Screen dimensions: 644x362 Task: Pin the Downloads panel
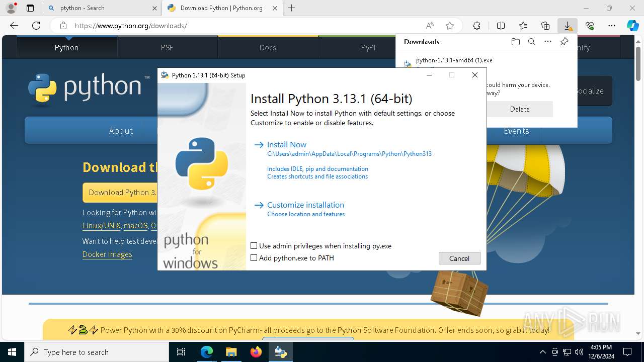(x=564, y=42)
